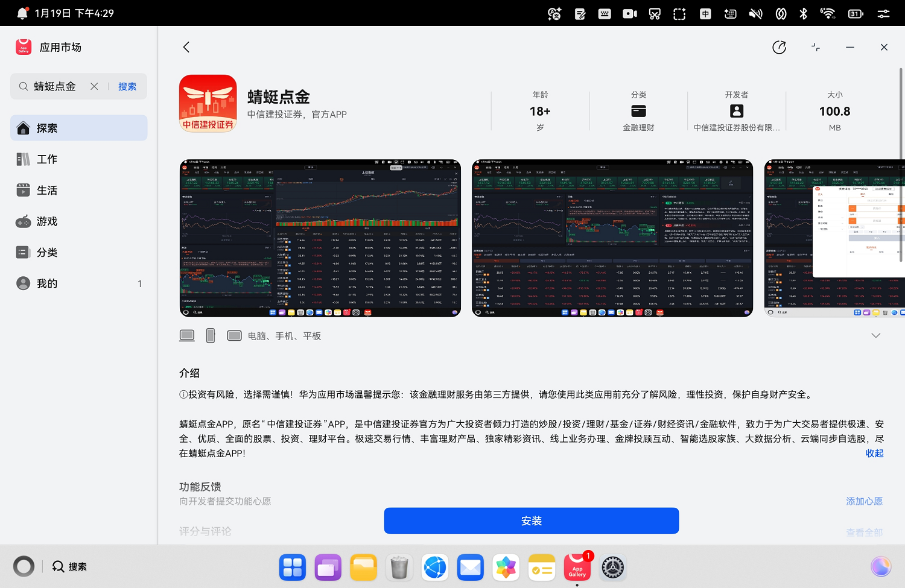Screen dimensions: 905x588
Task: Click the 蜻蜓点金 app icon
Action: [208, 103]
